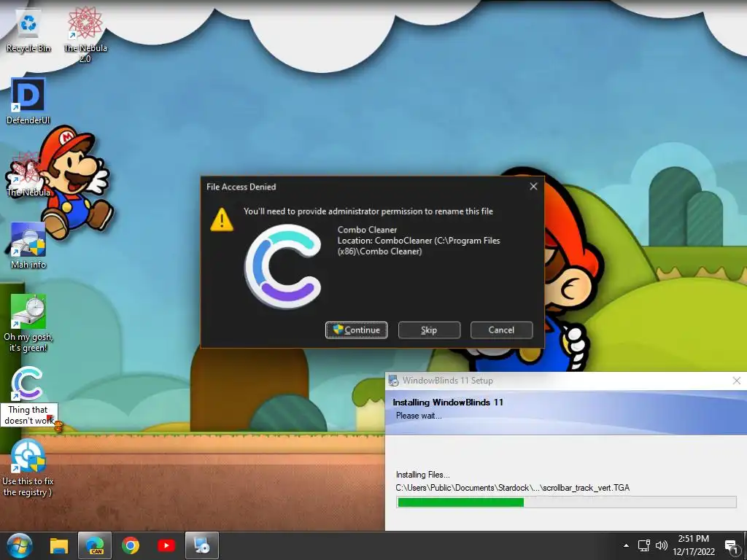Image resolution: width=747 pixels, height=560 pixels.
Task: Launch Google Chrome from the taskbar
Action: 131,545
